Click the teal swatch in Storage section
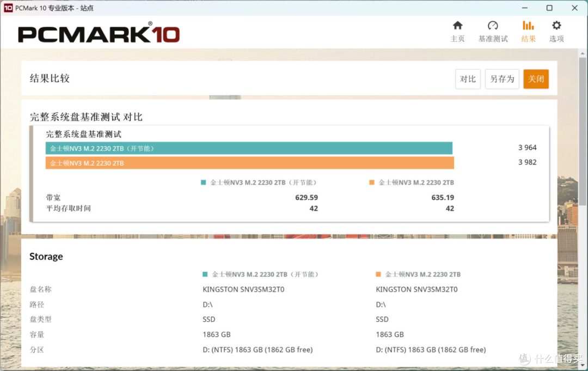588x371 pixels. (205, 274)
